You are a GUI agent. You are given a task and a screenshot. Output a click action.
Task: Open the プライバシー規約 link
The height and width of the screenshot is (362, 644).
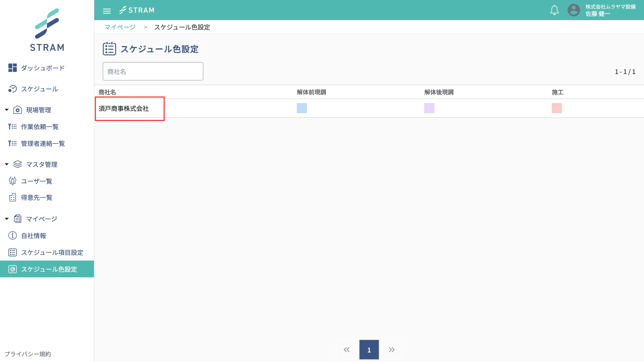(x=28, y=354)
